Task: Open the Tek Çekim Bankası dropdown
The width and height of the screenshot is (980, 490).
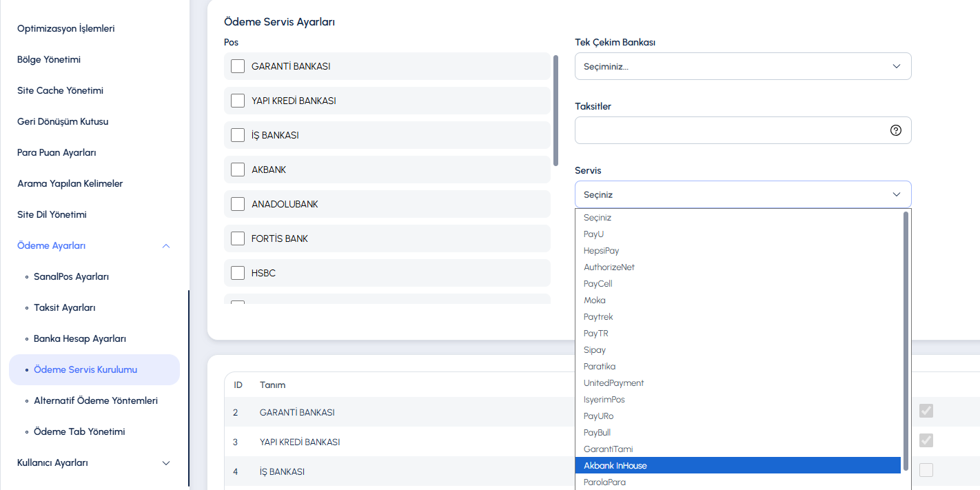Action: click(x=743, y=66)
